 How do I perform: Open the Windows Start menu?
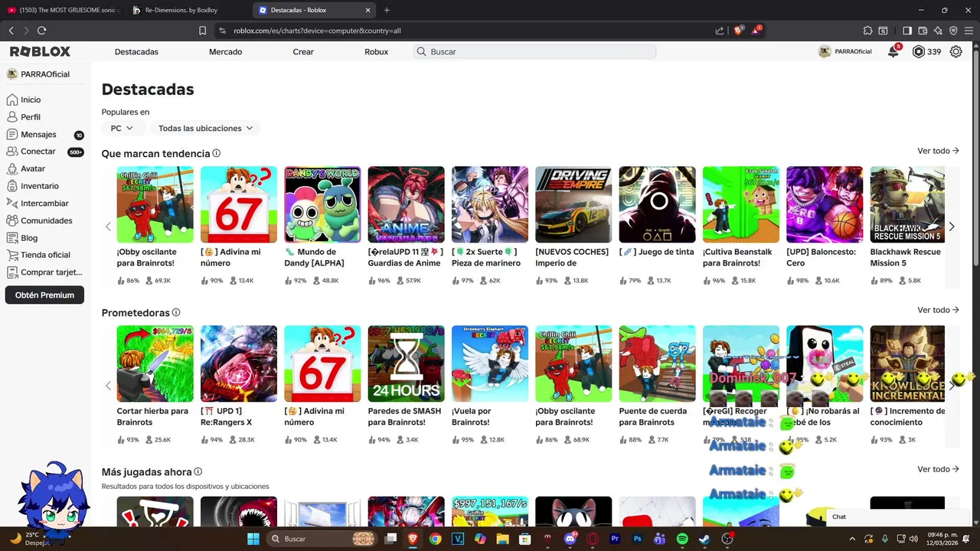click(x=253, y=539)
